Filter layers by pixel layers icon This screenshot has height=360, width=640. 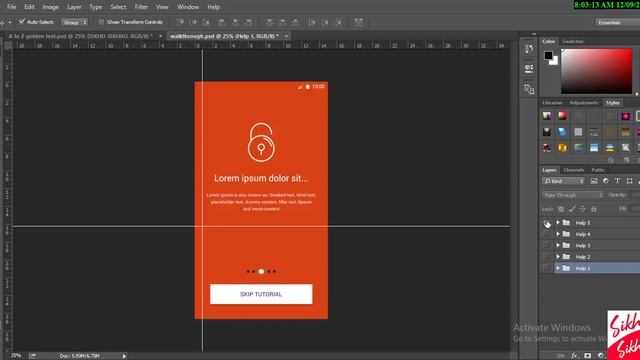click(594, 181)
